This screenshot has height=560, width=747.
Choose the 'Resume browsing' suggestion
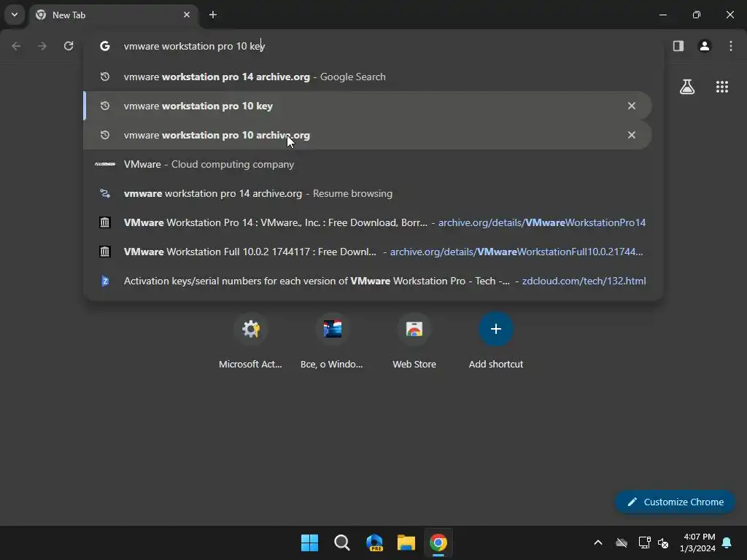point(368,193)
